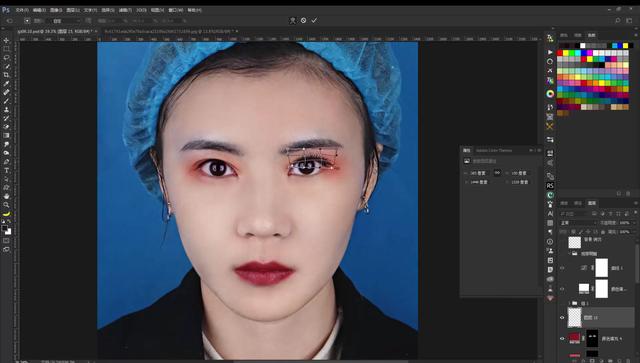
Task: Select the Lasso tool
Action: click(6, 58)
